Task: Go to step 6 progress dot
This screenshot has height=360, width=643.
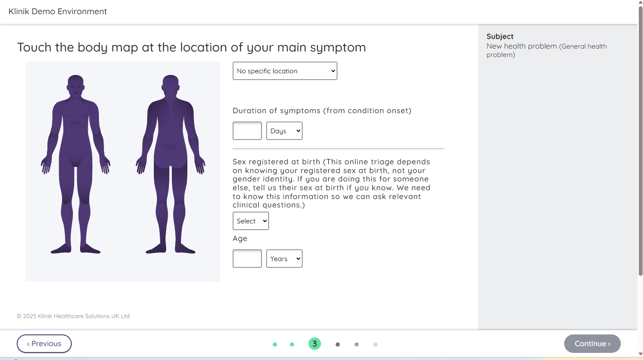Action: tap(375, 344)
